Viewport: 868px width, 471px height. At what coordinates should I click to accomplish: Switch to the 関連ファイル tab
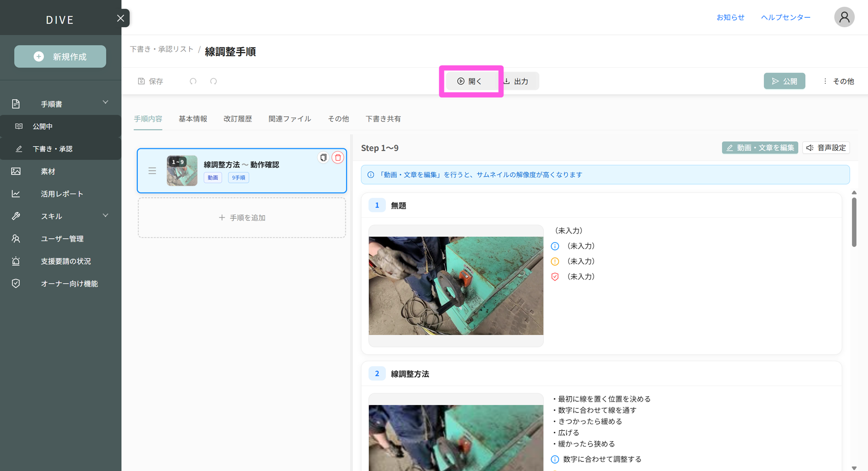point(290,119)
